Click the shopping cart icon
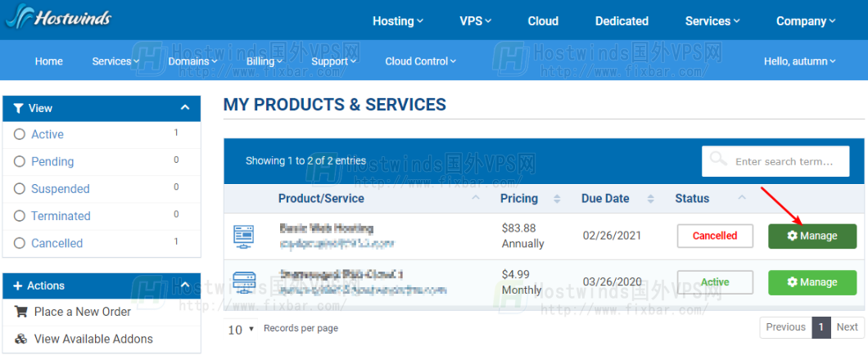This screenshot has width=868, height=360. click(x=21, y=312)
